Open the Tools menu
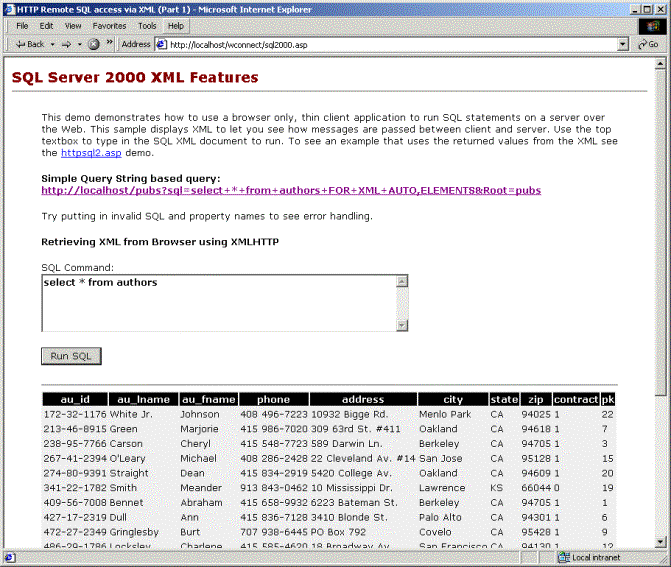This screenshot has width=671, height=567. point(147,26)
